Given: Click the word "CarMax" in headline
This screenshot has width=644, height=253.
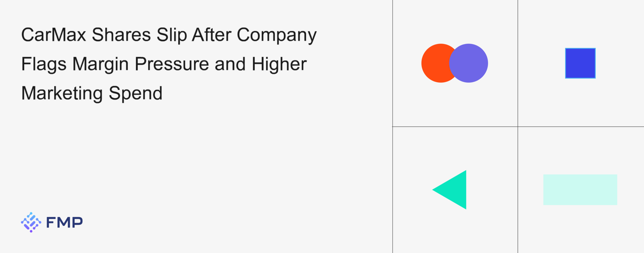Looking at the screenshot, I should (x=54, y=35).
